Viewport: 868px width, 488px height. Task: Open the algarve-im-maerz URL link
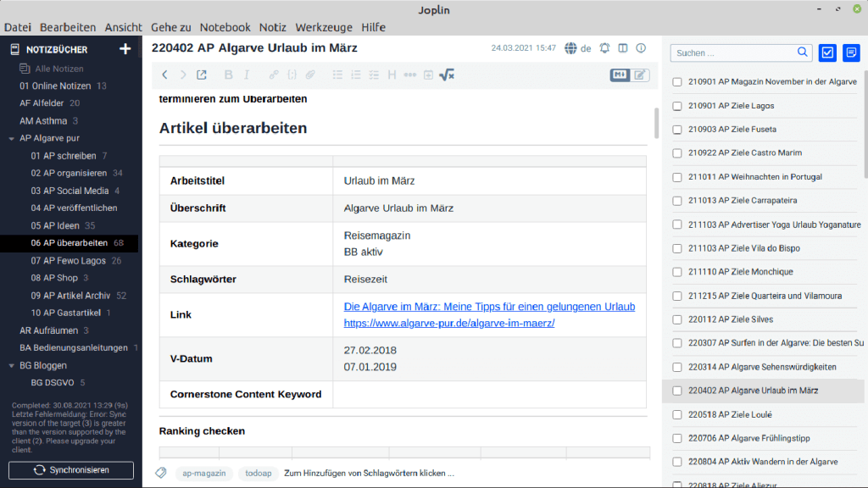449,324
